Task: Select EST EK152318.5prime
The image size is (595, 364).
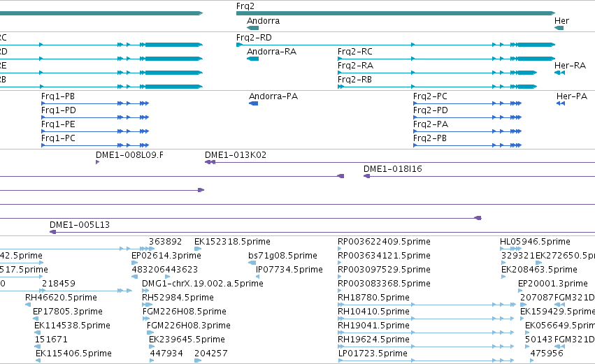Action: pyautogui.click(x=232, y=242)
